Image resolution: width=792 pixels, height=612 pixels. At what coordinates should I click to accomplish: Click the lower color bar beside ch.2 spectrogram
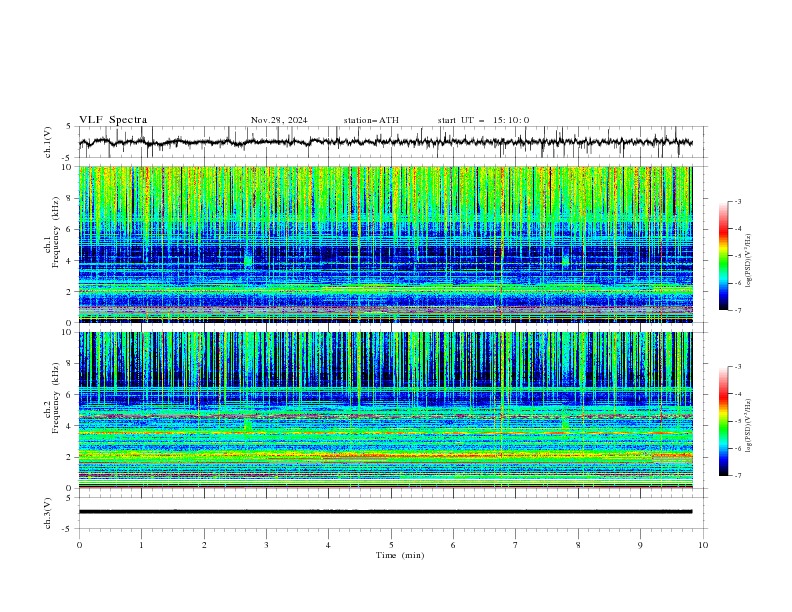point(723,421)
